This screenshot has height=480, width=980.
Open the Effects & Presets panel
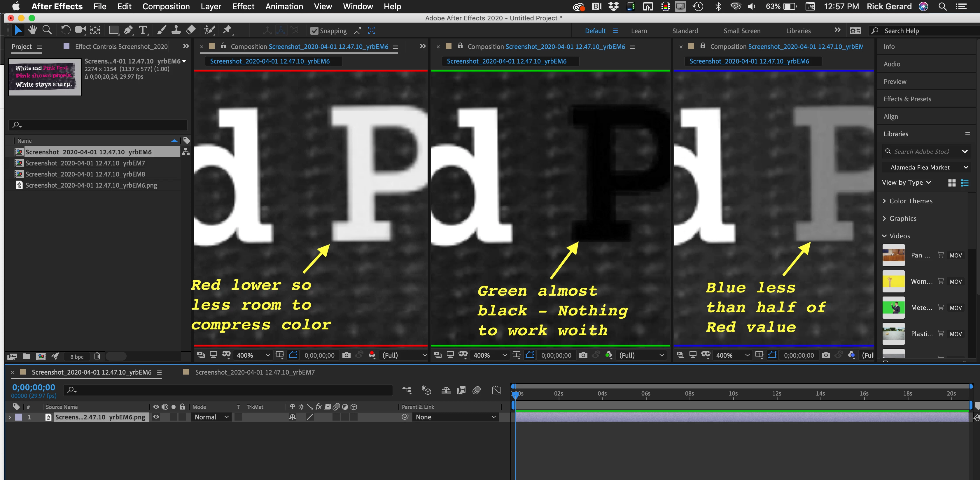tap(907, 99)
